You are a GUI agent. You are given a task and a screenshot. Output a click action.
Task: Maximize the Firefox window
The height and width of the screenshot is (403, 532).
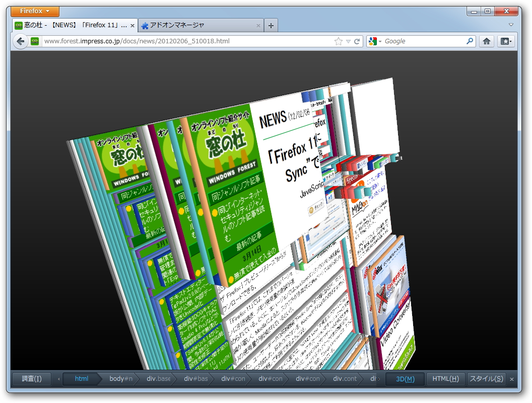pos(488,11)
